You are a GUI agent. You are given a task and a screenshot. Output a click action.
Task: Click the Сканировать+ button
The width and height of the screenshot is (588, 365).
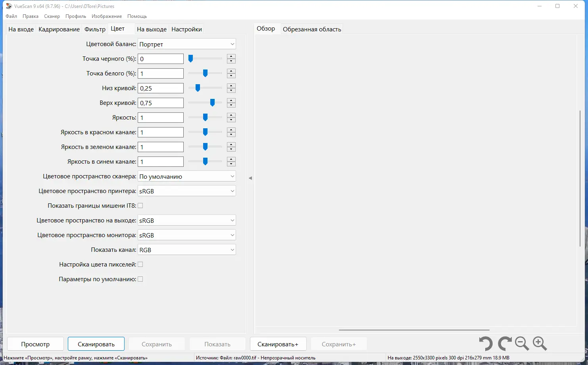point(278,344)
